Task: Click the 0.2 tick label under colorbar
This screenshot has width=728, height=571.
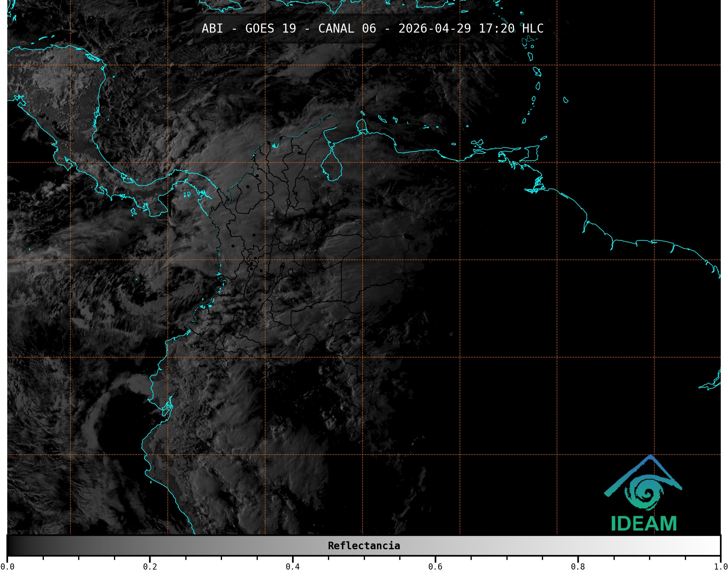Action: click(150, 567)
